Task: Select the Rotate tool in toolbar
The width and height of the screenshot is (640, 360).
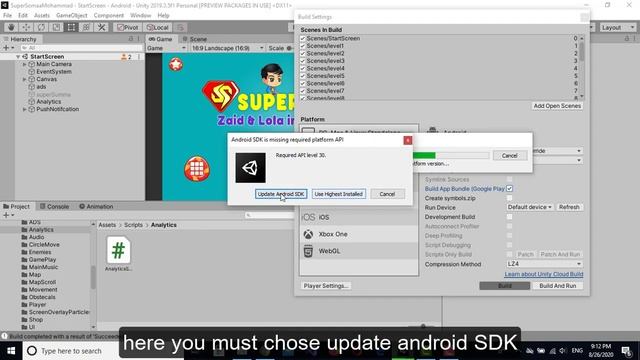Action: click(41, 27)
